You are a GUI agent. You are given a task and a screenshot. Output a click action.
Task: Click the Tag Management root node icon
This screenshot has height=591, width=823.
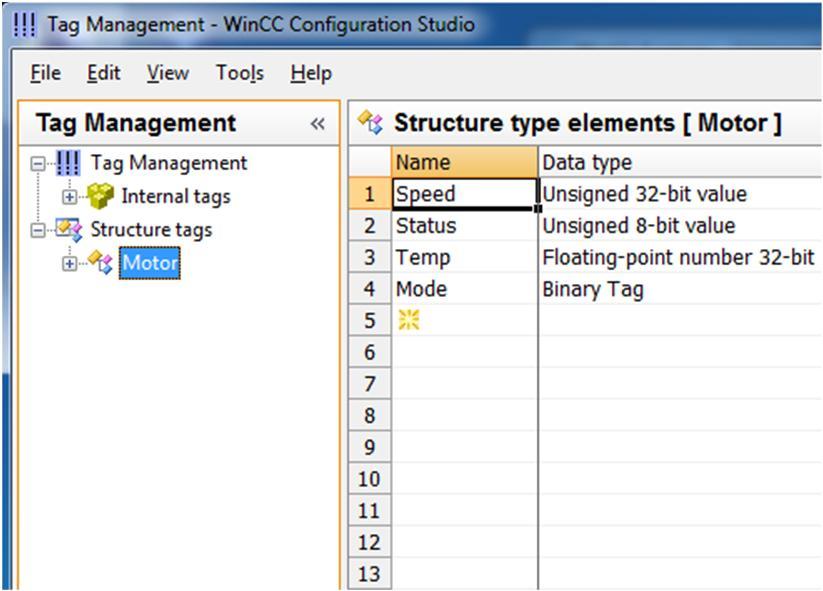(68, 163)
